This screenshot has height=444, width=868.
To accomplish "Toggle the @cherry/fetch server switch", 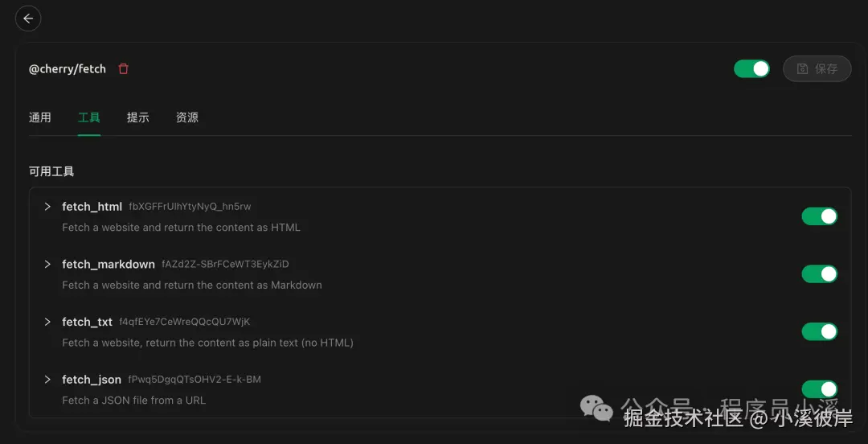I will coord(751,69).
